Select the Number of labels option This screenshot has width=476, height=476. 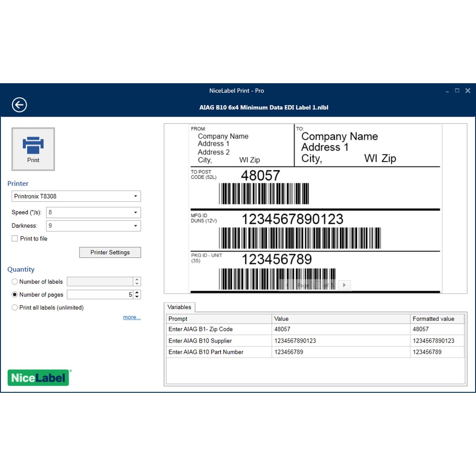tap(14, 282)
